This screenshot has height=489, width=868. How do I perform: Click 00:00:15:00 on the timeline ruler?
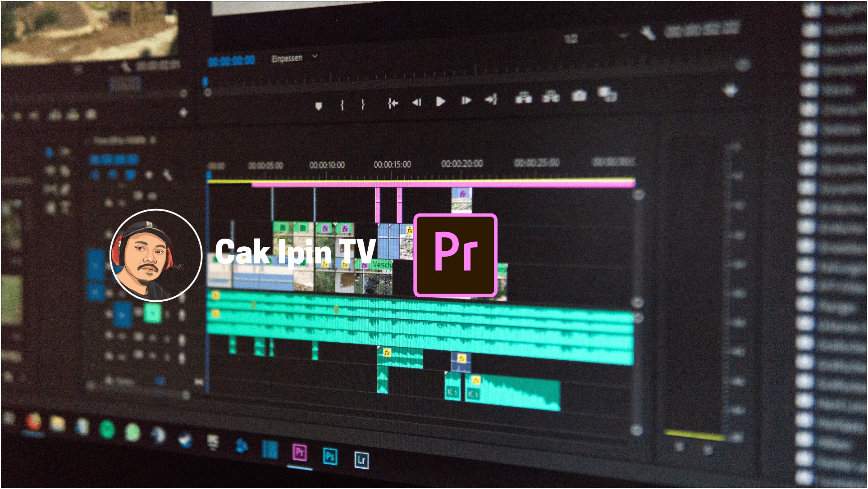point(392,164)
